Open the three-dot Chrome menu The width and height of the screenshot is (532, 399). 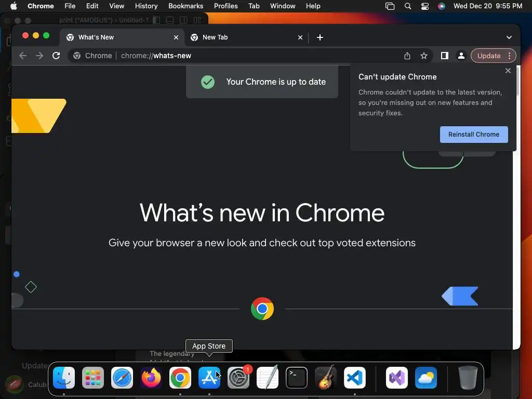[x=509, y=56]
